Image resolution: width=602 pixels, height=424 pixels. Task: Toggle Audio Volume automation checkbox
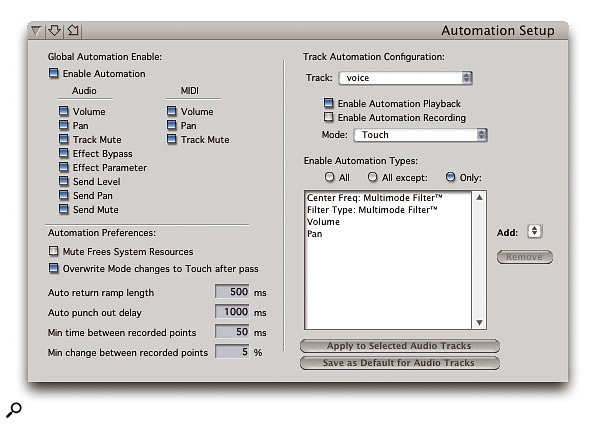point(63,111)
